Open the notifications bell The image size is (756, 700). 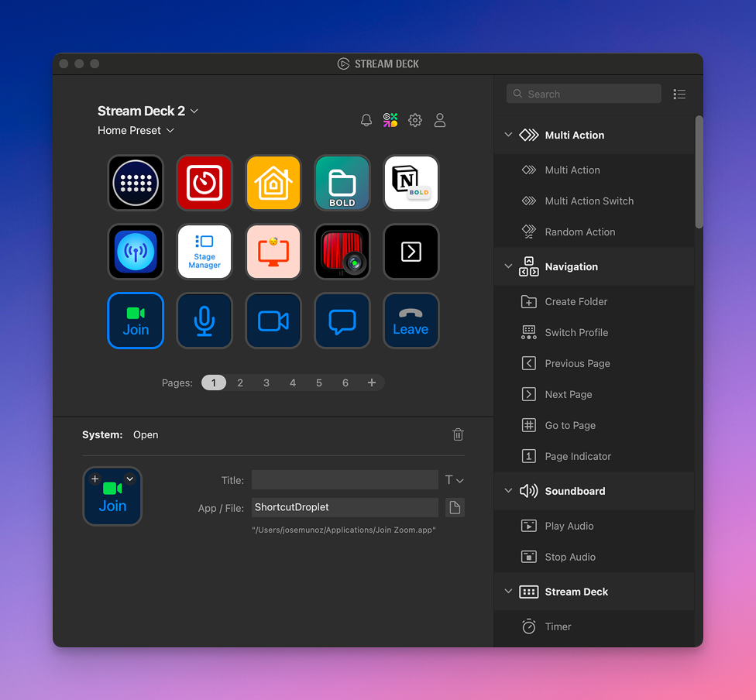click(366, 120)
